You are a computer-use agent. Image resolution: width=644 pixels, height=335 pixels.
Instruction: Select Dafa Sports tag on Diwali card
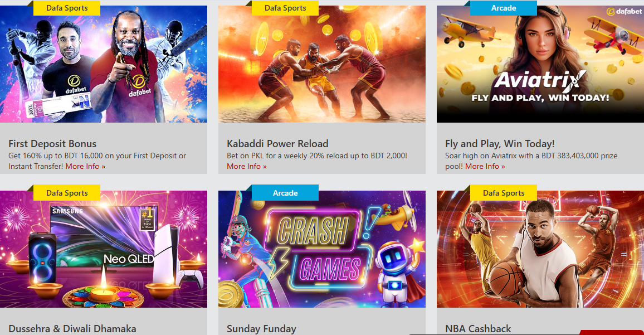pos(67,193)
